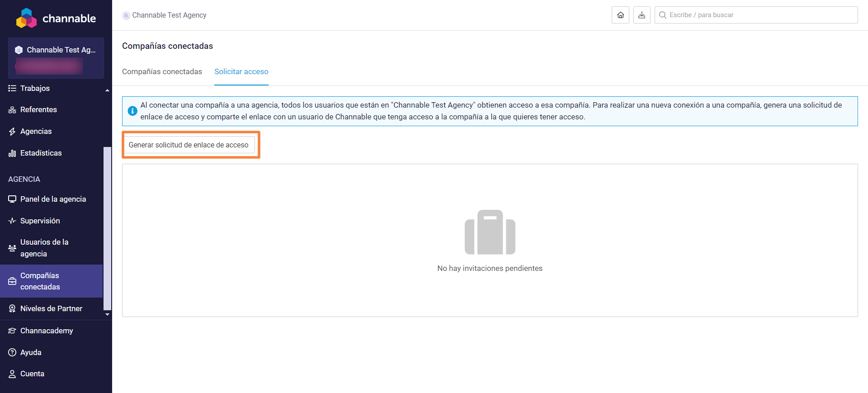Click the Agencias lightning icon
The width and height of the screenshot is (868, 393).
pos(12,132)
